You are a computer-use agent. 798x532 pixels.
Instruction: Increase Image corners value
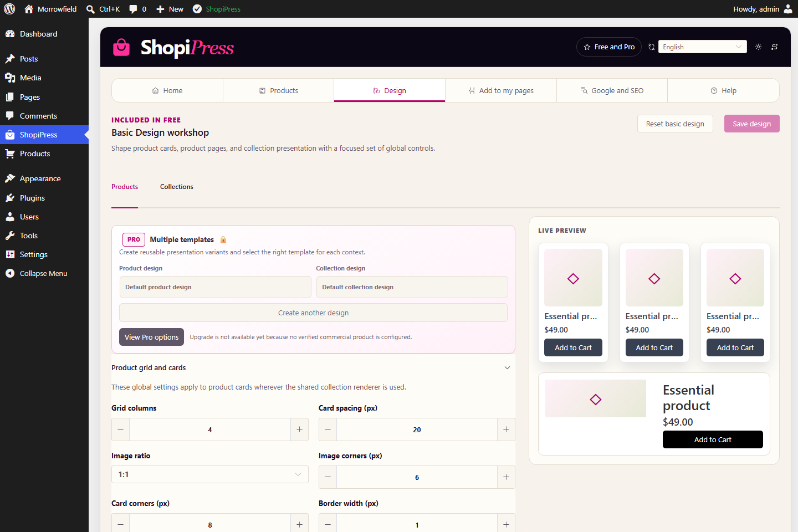(506, 477)
